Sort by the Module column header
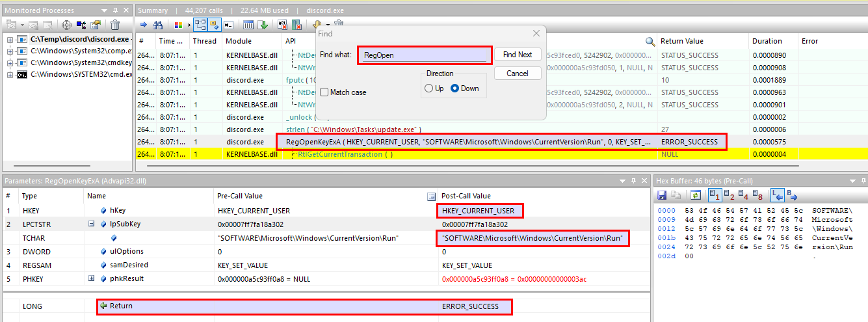Viewport: 868px width, 322px height. coord(252,41)
